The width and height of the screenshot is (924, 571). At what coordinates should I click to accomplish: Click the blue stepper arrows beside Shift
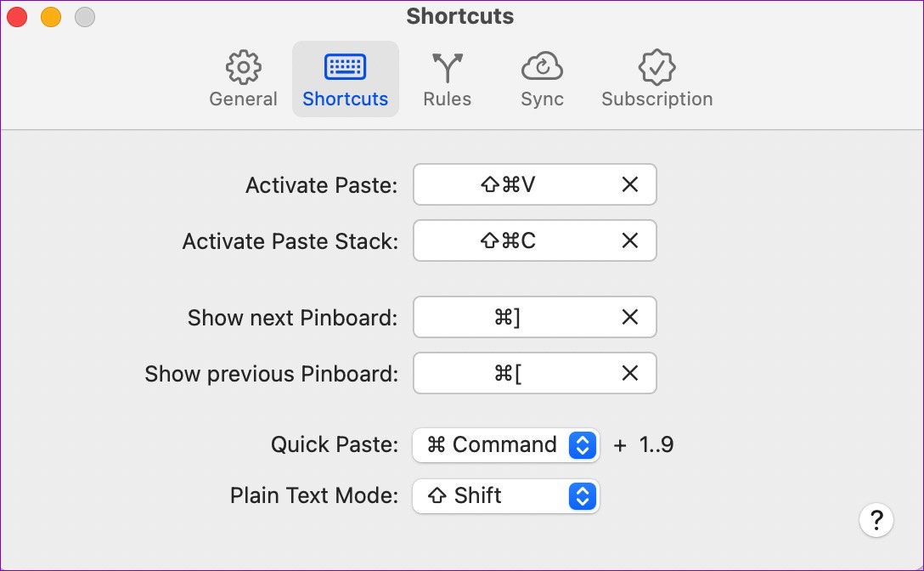coord(583,495)
